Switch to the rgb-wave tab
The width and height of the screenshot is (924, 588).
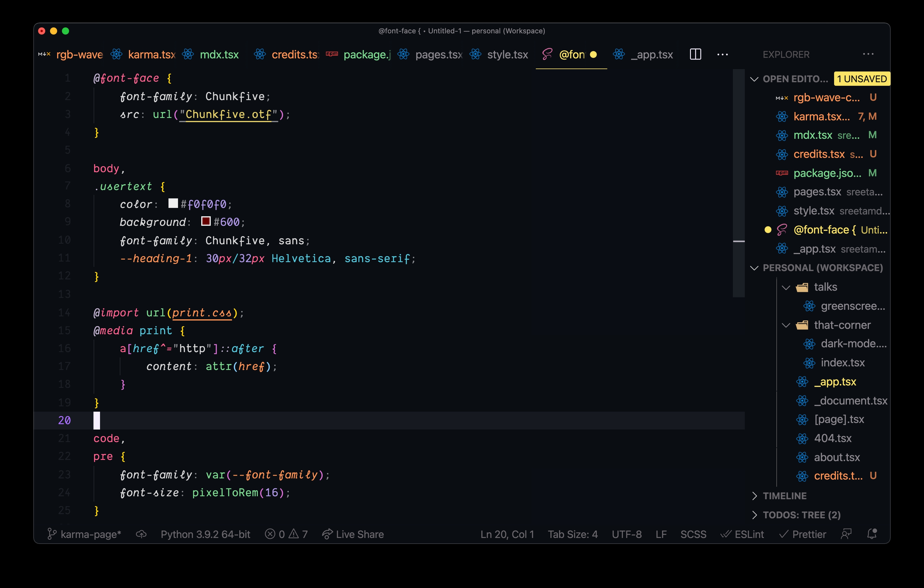(71, 55)
